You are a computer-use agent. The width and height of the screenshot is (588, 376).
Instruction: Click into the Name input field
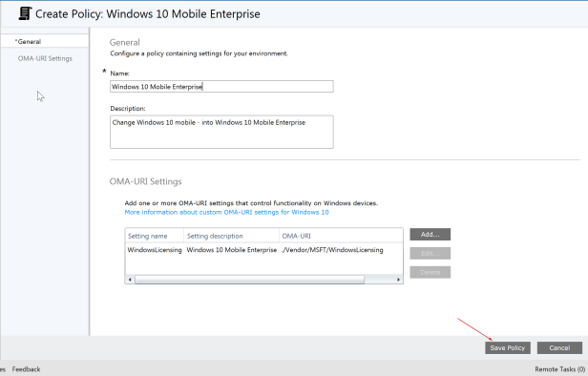point(221,87)
